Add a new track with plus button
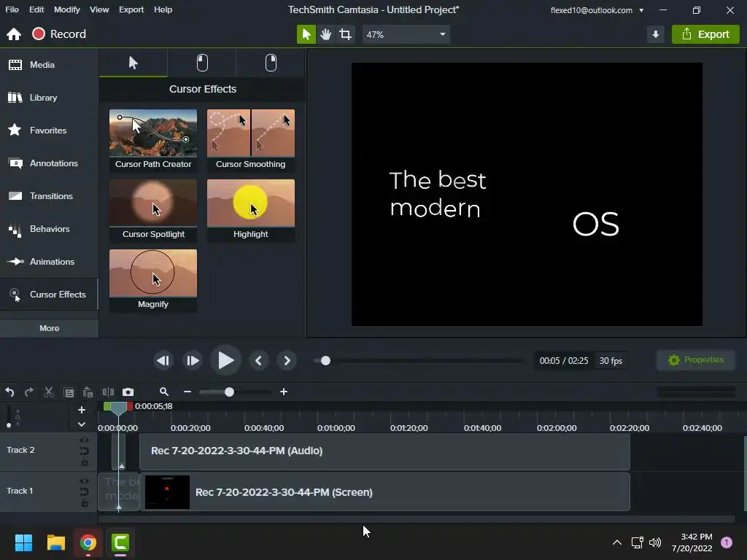The width and height of the screenshot is (747, 560). 82,410
